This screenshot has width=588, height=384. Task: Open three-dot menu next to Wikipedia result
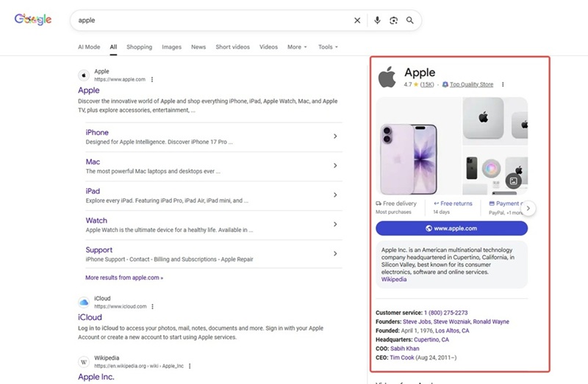pyautogui.click(x=190, y=366)
